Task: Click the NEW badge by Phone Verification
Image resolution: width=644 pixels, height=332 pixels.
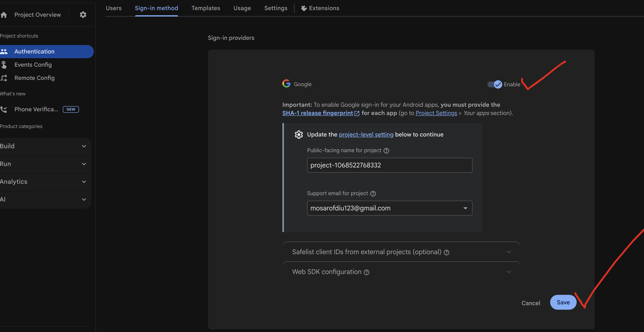Action: click(71, 109)
